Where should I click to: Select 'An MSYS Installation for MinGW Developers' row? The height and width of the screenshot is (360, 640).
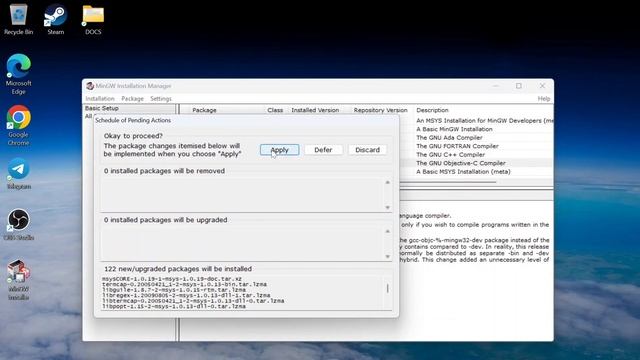pyautogui.click(x=484, y=120)
